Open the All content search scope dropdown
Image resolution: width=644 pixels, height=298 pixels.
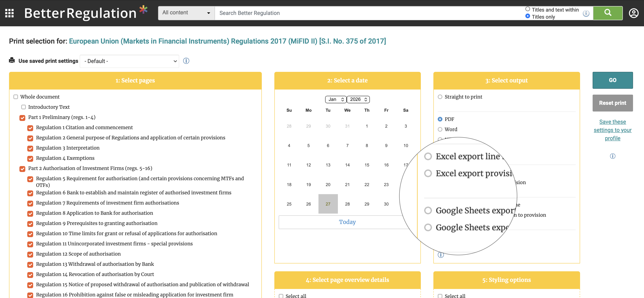pyautogui.click(x=186, y=13)
